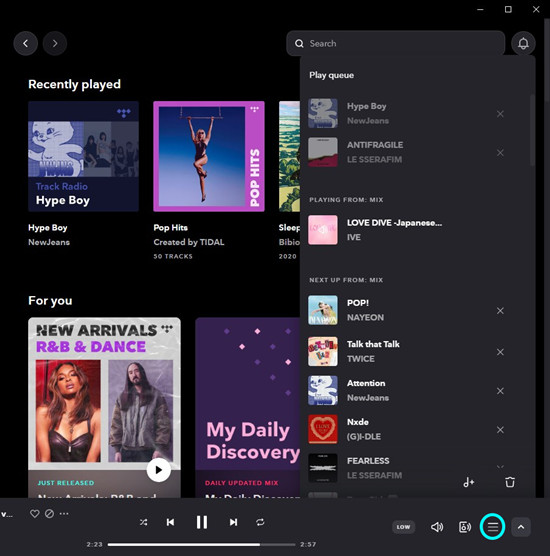
Task: Toggle shuffle playback
Action: 144,522
